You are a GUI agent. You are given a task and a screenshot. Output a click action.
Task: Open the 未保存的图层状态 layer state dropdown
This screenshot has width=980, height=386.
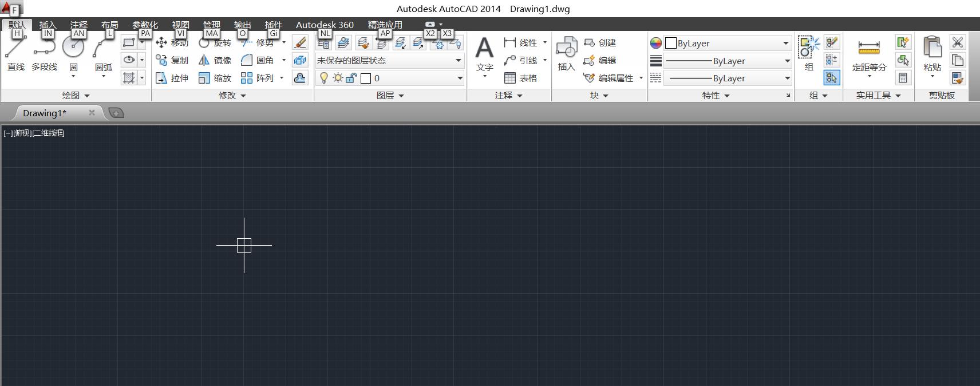[389, 60]
